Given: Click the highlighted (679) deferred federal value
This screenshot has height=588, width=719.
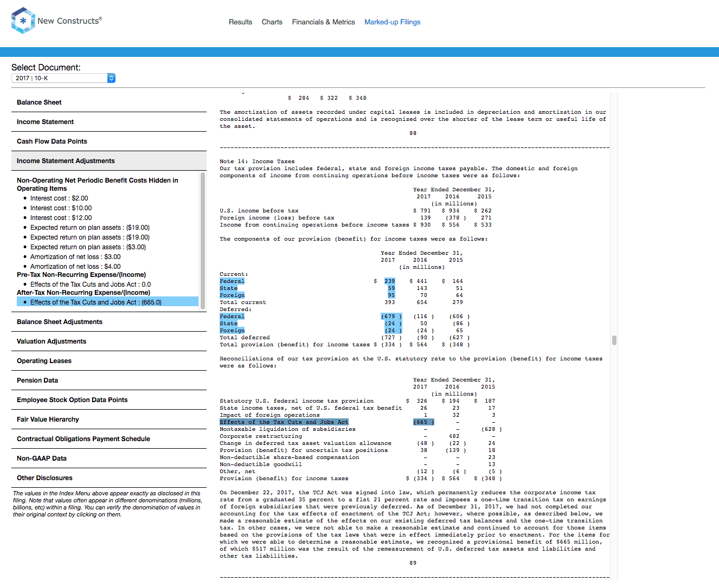Looking at the screenshot, I should (391, 316).
